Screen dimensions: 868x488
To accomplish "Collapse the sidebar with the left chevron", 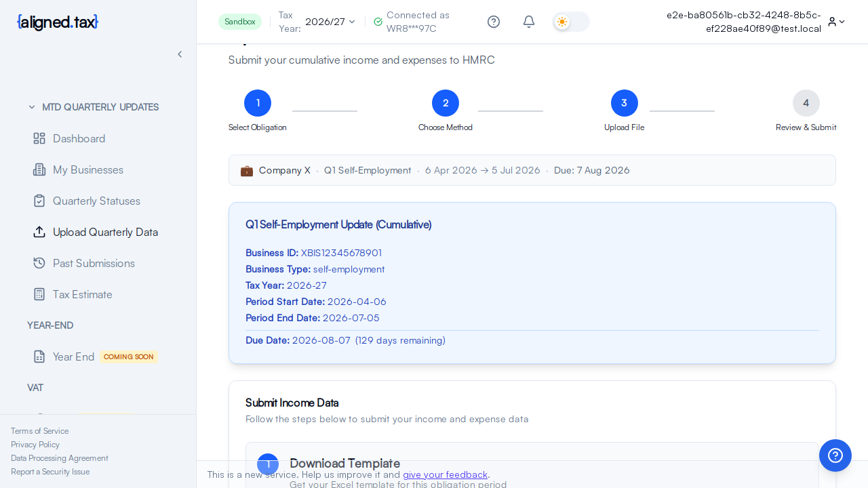I will point(180,54).
